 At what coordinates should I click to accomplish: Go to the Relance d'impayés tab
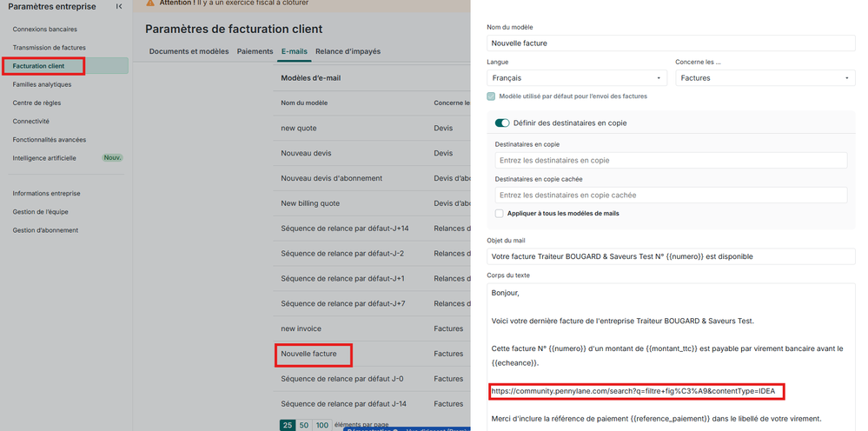point(348,52)
